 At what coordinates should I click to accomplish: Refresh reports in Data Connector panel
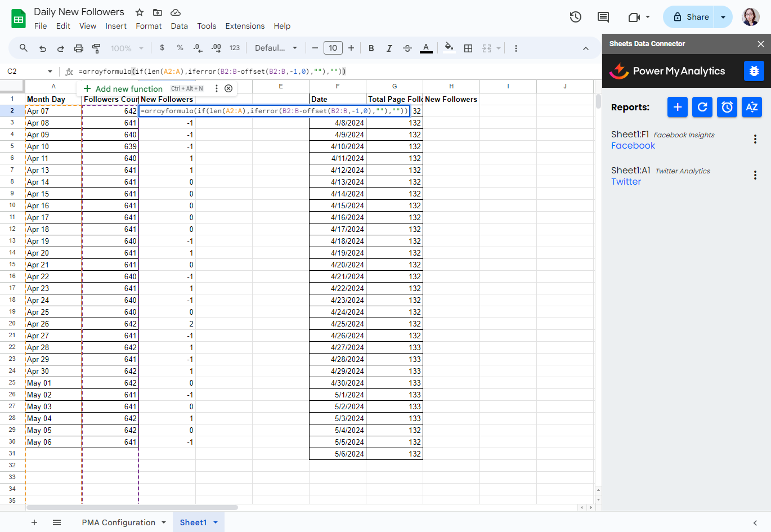pyautogui.click(x=702, y=107)
